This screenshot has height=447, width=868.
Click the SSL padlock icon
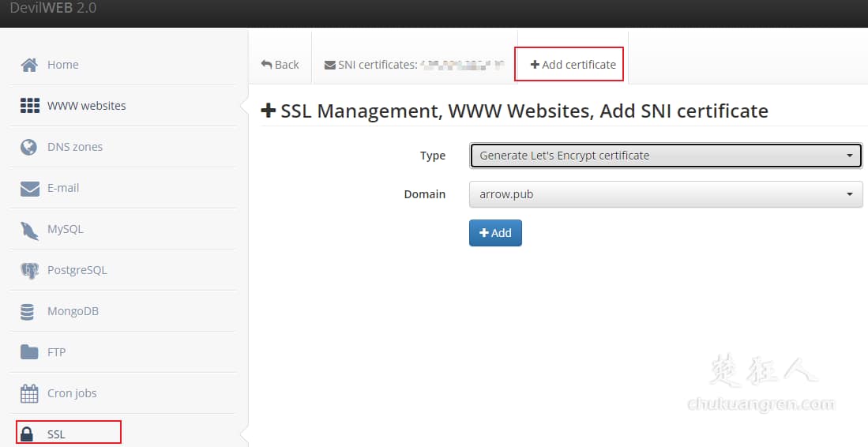[x=27, y=434]
